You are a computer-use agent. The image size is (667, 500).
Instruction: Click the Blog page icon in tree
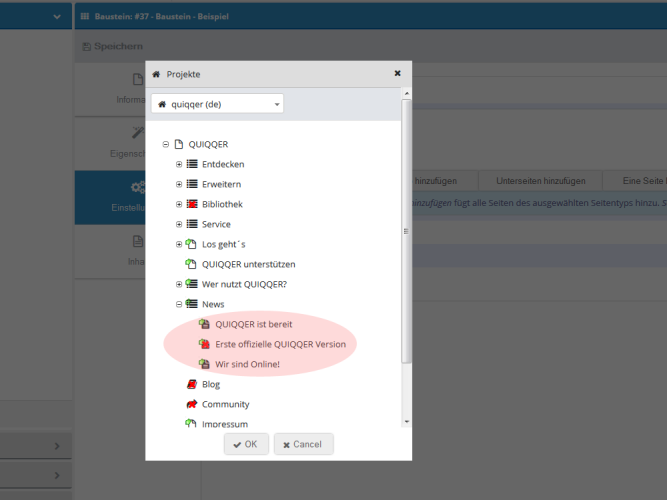[192, 384]
